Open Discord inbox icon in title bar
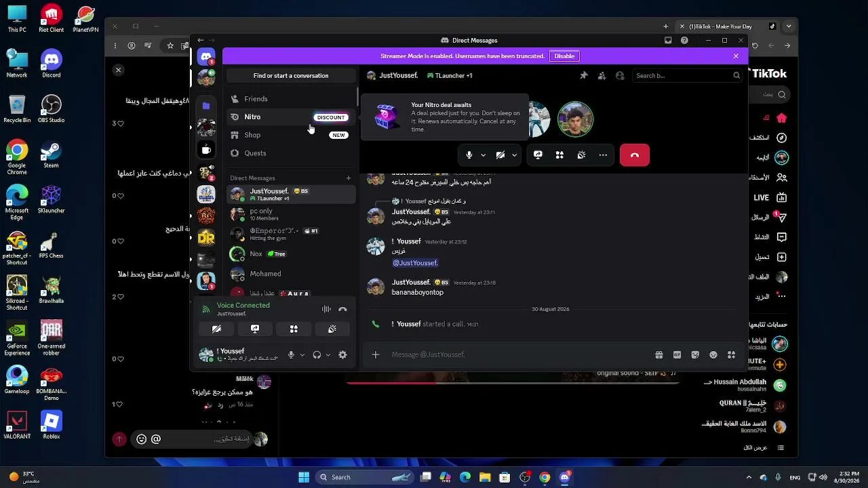 tap(668, 41)
